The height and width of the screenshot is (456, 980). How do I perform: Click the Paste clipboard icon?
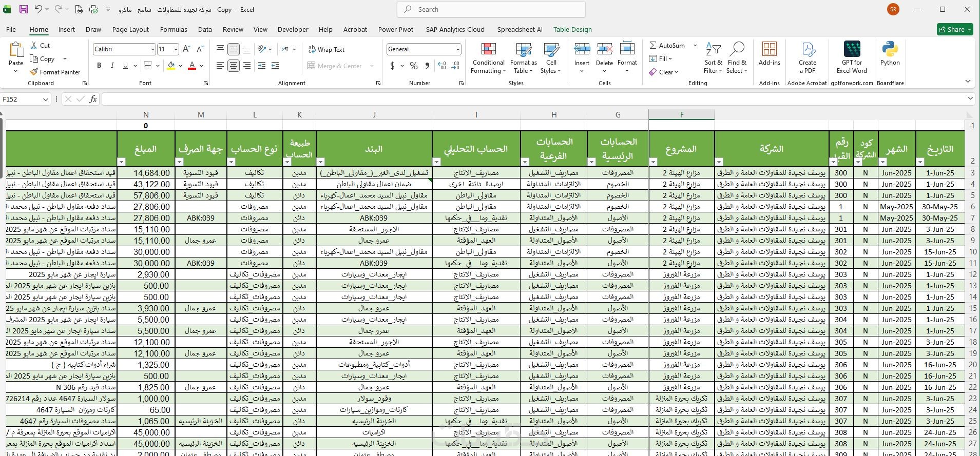[x=16, y=50]
